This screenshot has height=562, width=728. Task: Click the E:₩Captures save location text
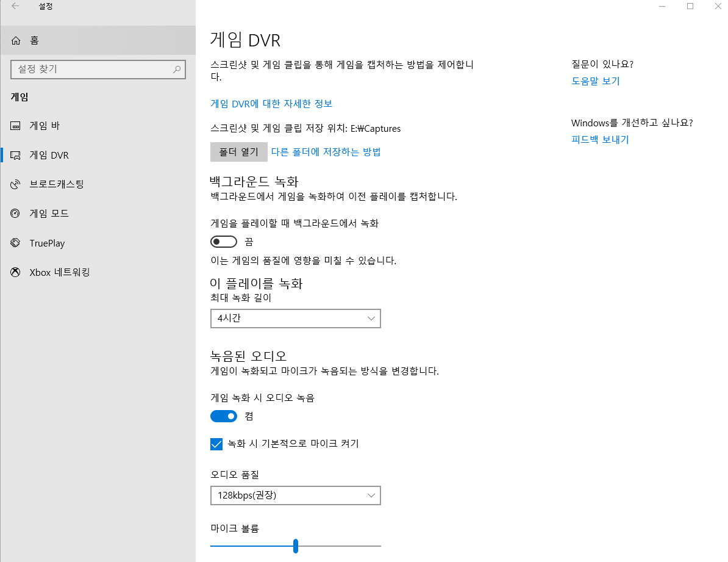pyautogui.click(x=376, y=129)
